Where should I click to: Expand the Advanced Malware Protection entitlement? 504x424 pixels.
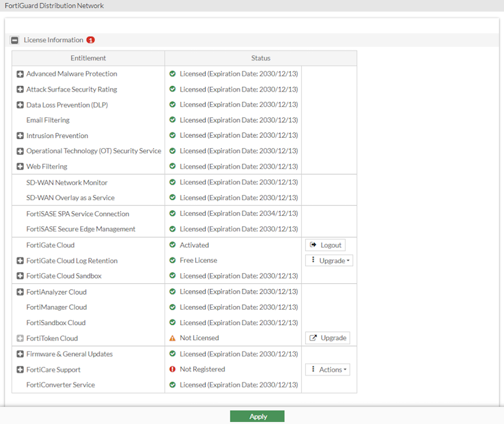(x=20, y=74)
